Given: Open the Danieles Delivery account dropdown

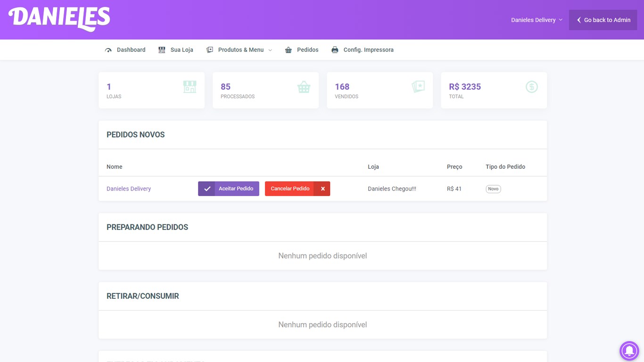Looking at the screenshot, I should coord(537,20).
